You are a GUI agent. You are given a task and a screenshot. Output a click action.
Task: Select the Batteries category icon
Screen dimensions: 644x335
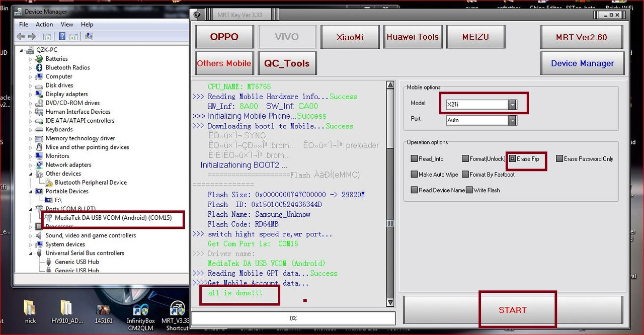pyautogui.click(x=39, y=59)
